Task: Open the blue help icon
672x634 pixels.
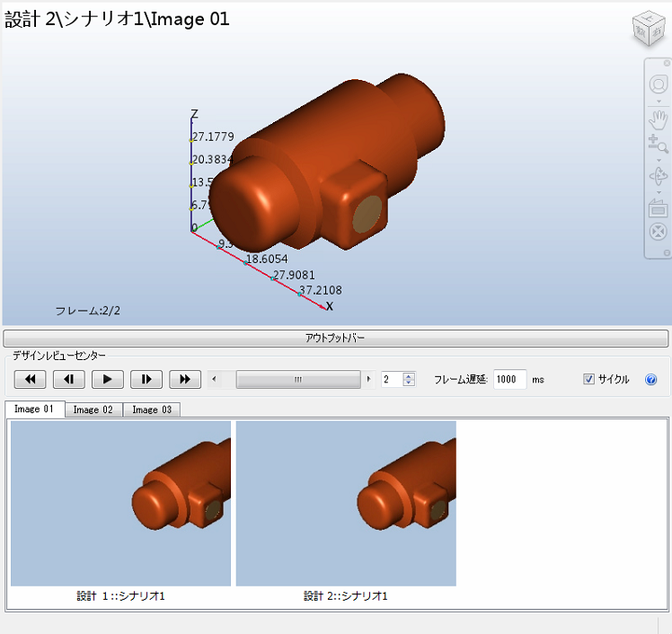Action: 650,380
